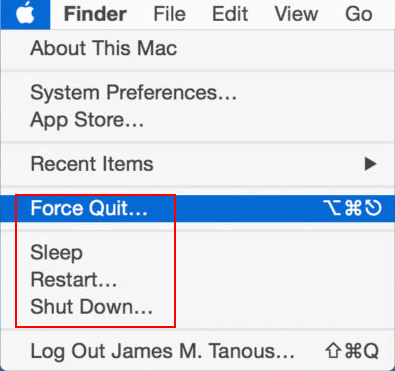Put the Mac to Sleep
This screenshot has width=395, height=371.
[x=197, y=252]
